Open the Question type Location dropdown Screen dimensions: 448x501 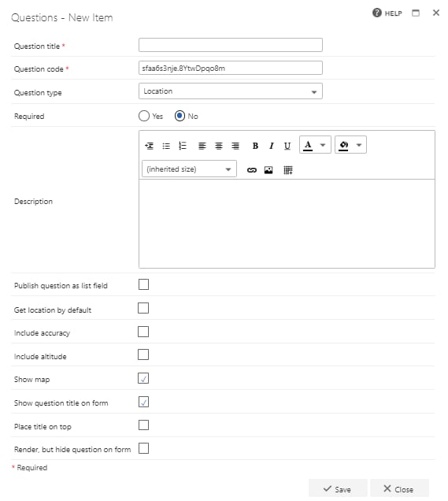pos(231,91)
